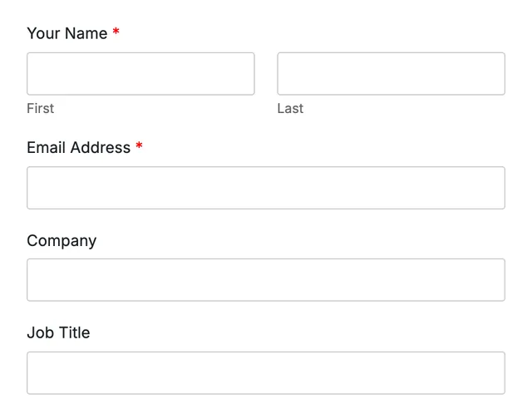Click the 'Company' label
Viewport: 532px width, 399px height.
(x=62, y=241)
